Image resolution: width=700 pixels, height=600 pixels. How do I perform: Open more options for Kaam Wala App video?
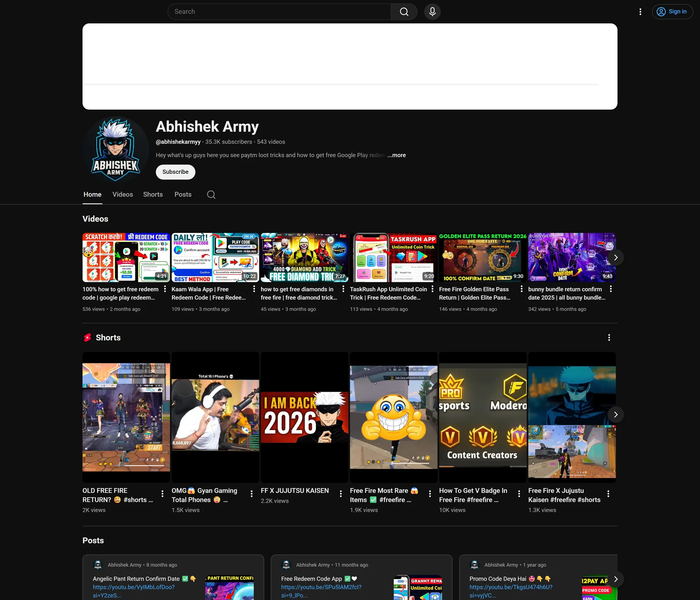254,289
